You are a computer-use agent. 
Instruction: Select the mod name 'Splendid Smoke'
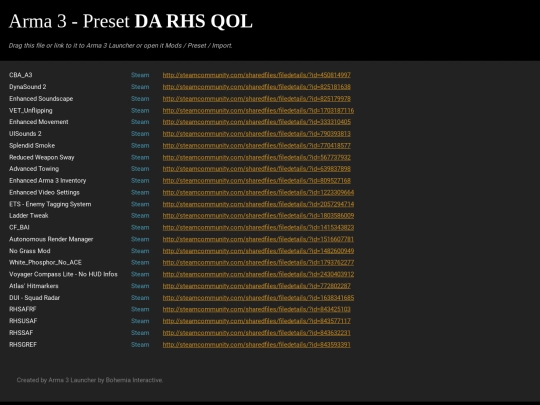pyautogui.click(x=32, y=145)
